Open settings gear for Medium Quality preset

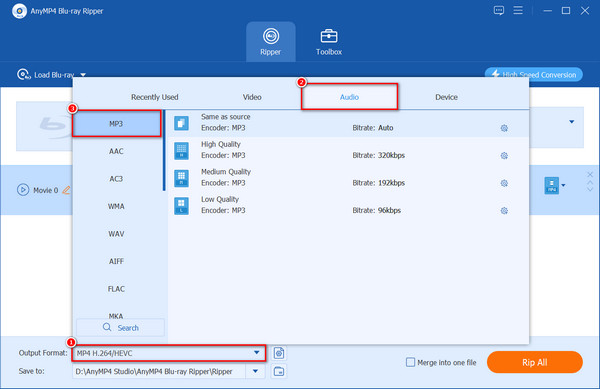point(504,183)
